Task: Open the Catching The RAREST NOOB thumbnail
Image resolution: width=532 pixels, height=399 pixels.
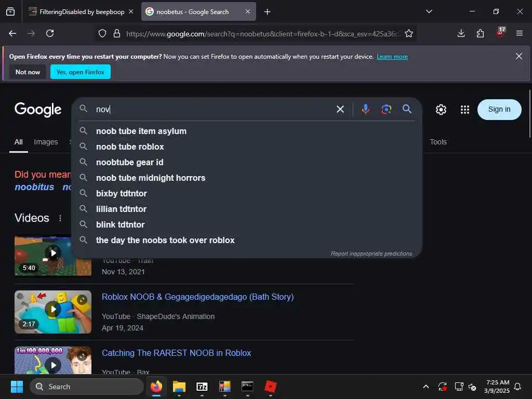Action: pos(53,361)
